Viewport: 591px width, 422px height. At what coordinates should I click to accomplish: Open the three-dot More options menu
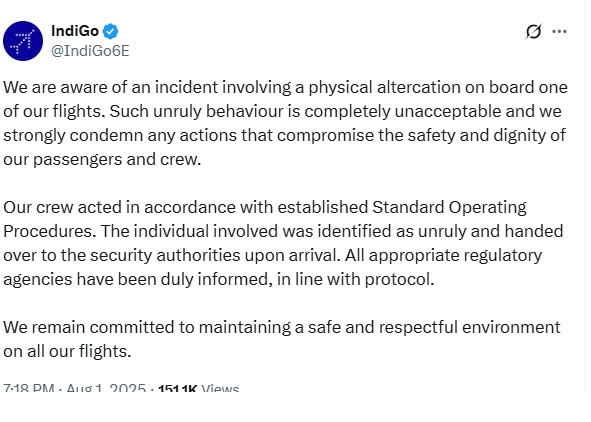coord(559,31)
